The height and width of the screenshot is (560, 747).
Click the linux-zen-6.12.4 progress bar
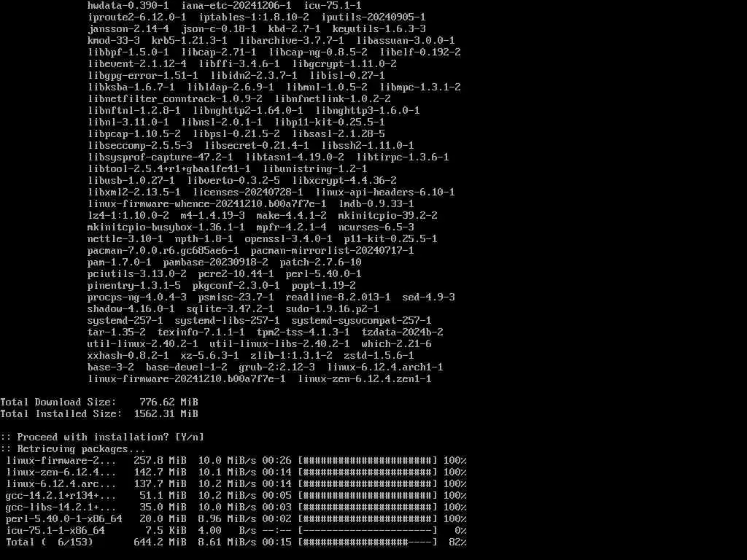(x=368, y=472)
